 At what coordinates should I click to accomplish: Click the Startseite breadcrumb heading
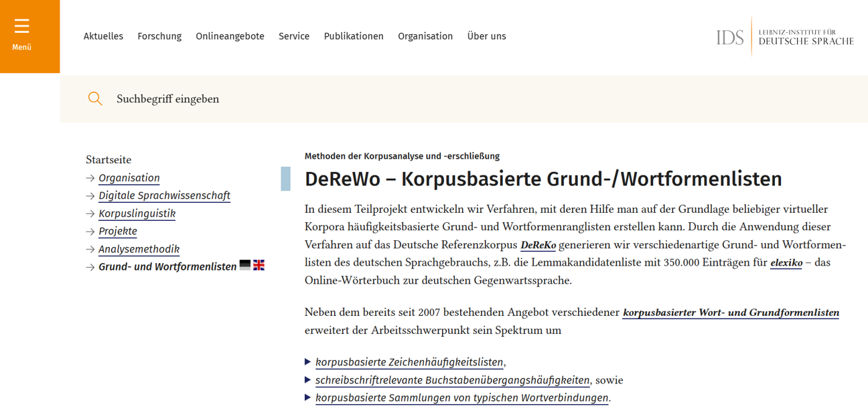[x=108, y=160]
